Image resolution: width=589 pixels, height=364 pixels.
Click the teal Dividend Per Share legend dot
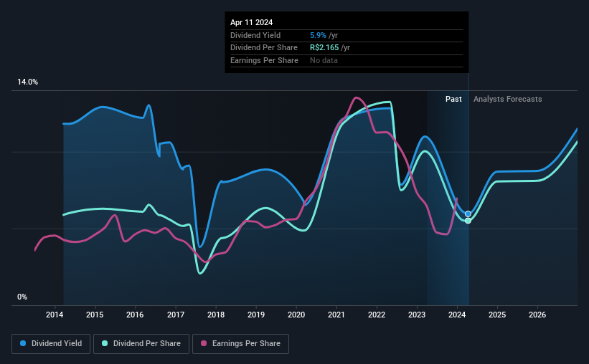tap(105, 343)
